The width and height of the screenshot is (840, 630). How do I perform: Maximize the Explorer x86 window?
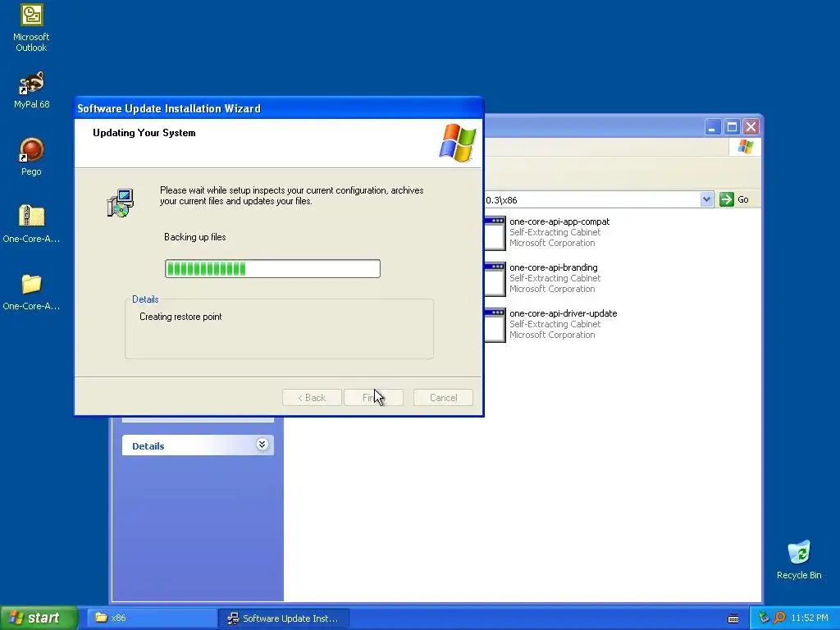(732, 127)
